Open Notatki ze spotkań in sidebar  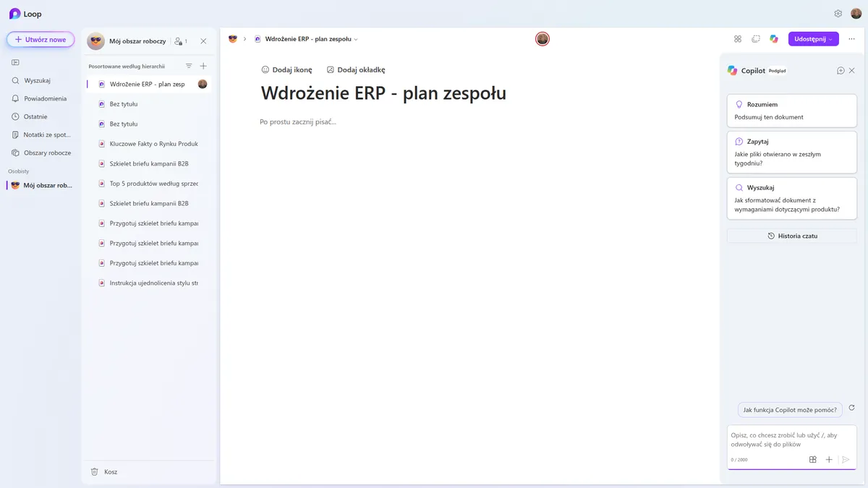pos(41,134)
